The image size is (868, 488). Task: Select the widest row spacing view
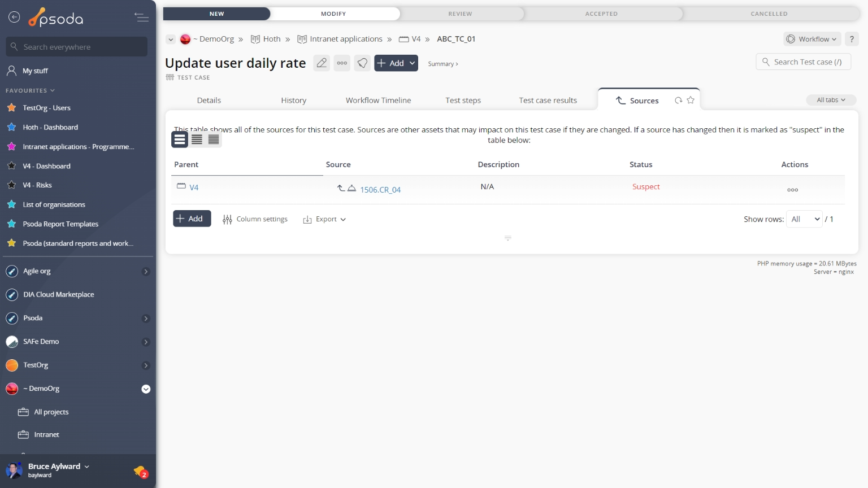point(180,140)
